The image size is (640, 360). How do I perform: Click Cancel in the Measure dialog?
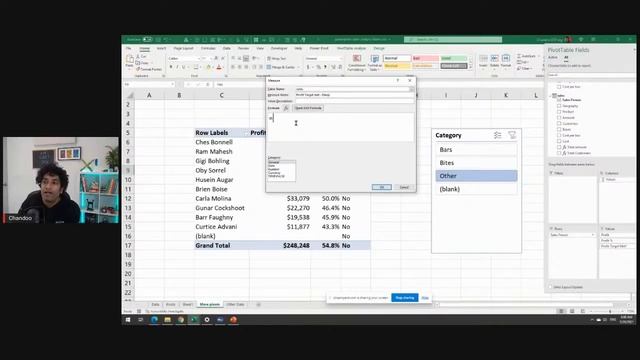404,187
